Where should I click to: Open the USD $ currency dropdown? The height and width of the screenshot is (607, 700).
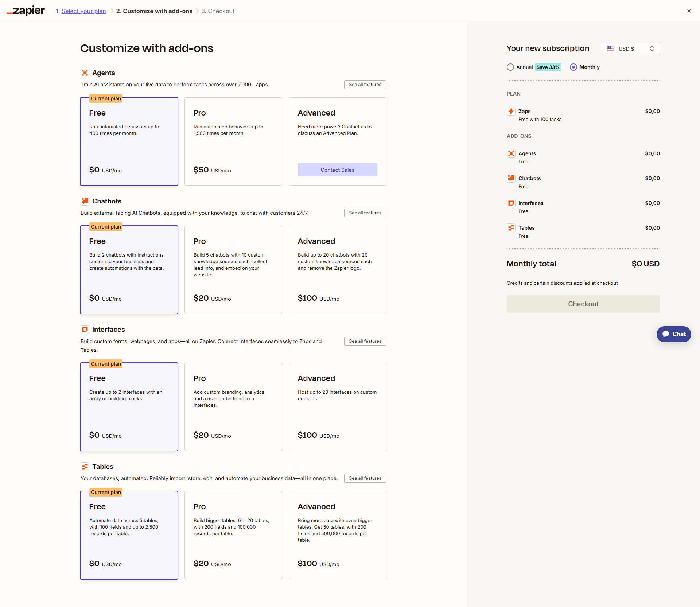coord(630,48)
